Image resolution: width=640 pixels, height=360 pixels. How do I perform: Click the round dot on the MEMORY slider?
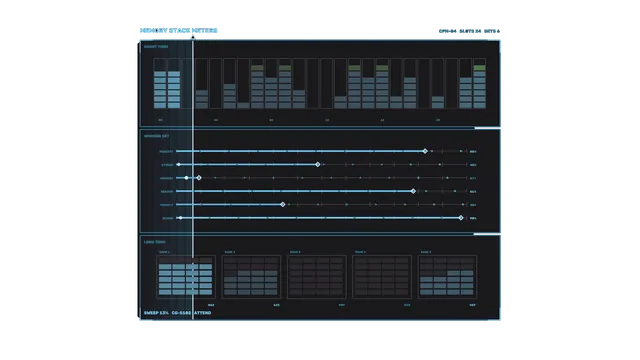click(x=187, y=178)
